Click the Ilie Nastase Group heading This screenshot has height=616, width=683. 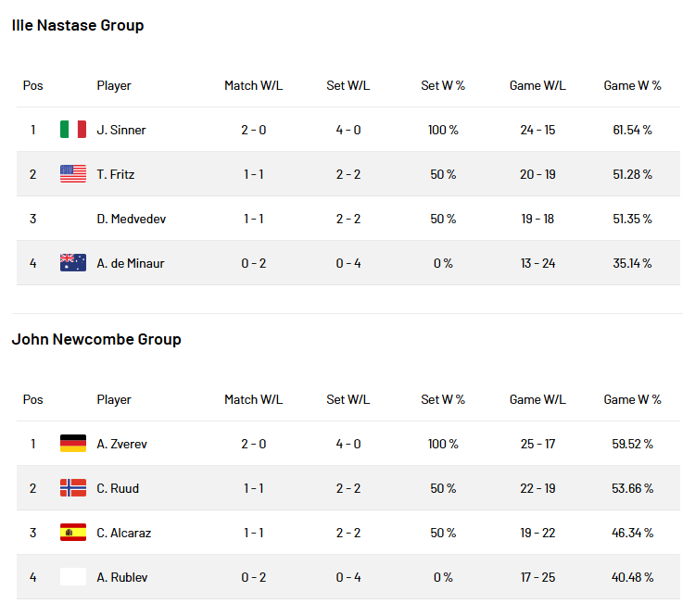pos(78,25)
